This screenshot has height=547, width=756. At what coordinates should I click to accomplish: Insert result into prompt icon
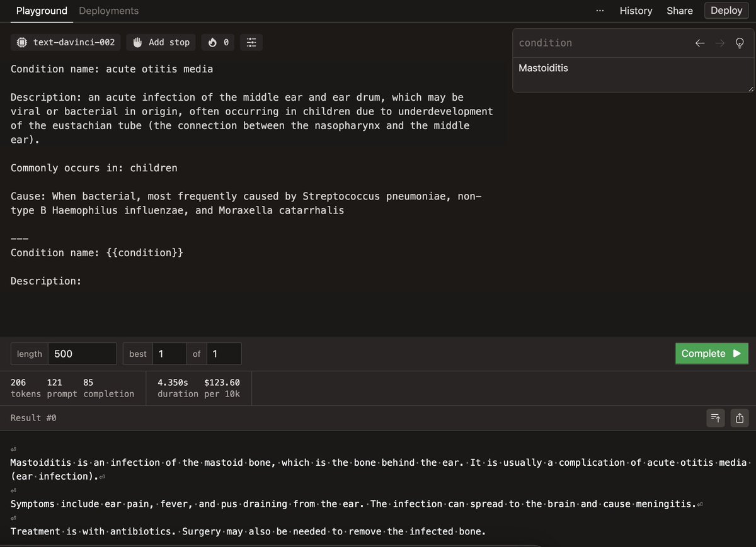click(716, 417)
